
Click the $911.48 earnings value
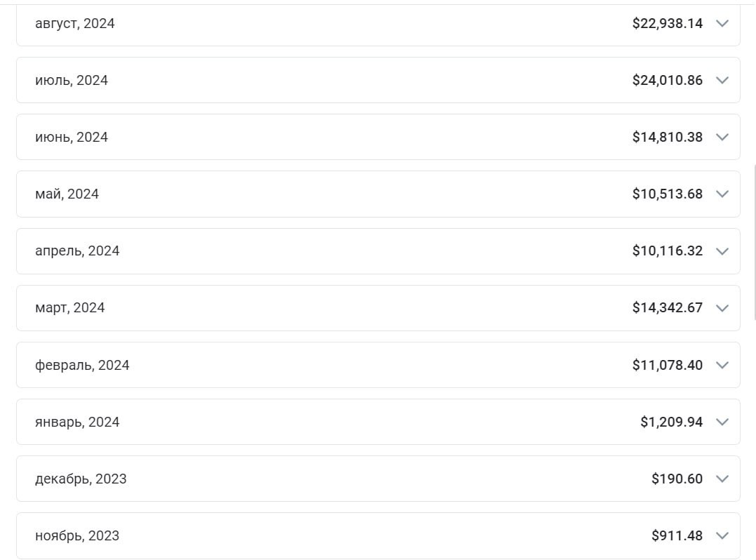pyautogui.click(x=677, y=535)
